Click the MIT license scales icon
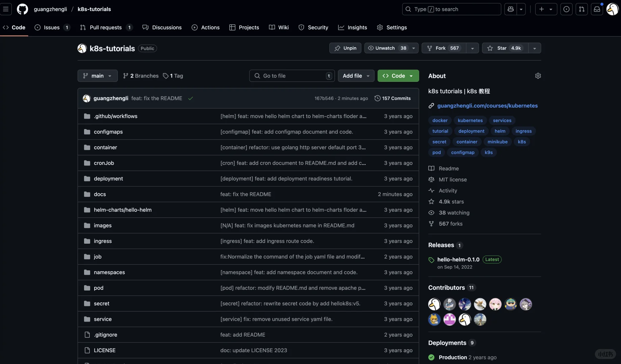Image resolution: width=621 pixels, height=364 pixels. pyautogui.click(x=431, y=179)
